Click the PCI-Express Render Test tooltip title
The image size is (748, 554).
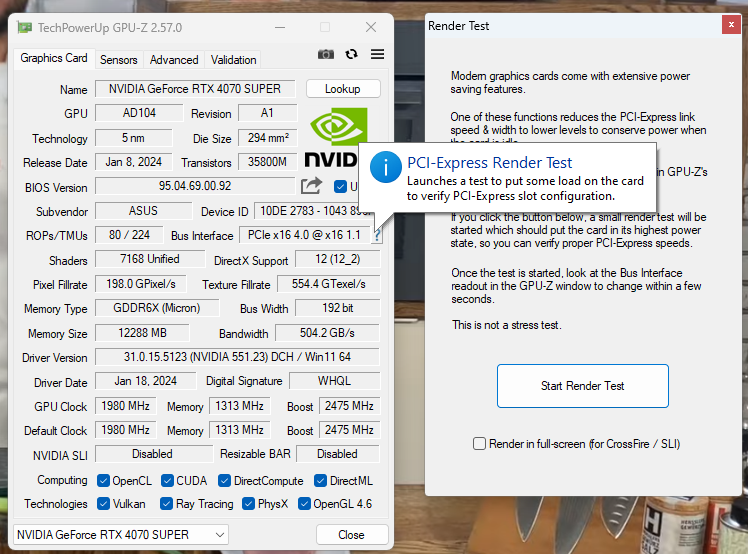[489, 163]
